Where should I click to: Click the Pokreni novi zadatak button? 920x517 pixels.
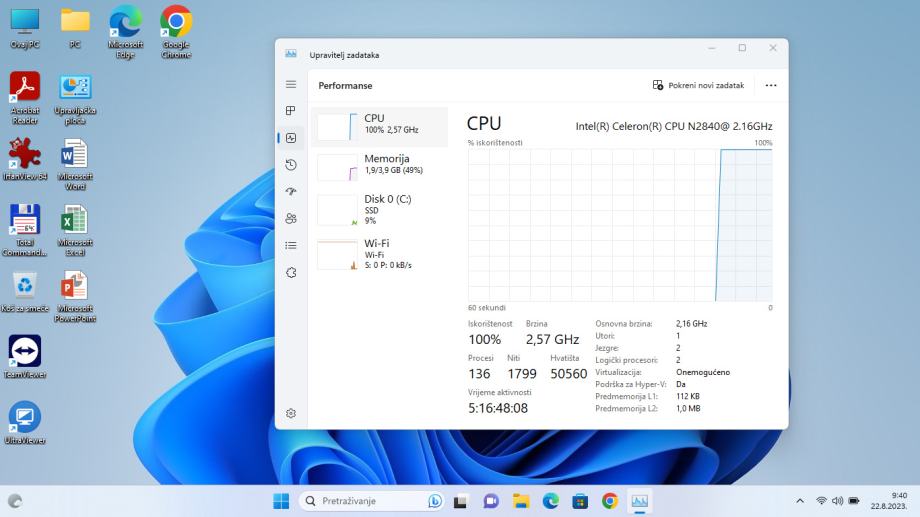pos(698,86)
